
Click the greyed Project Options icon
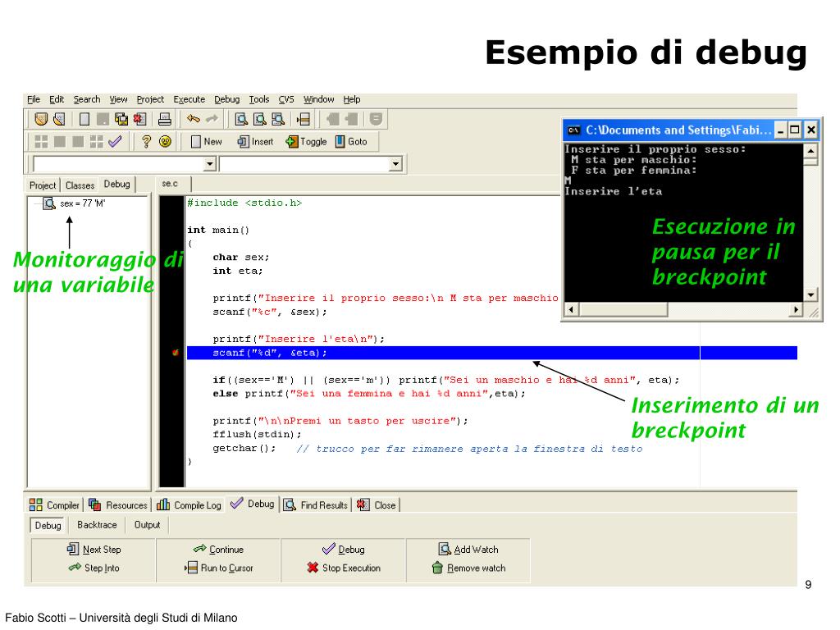click(x=376, y=119)
